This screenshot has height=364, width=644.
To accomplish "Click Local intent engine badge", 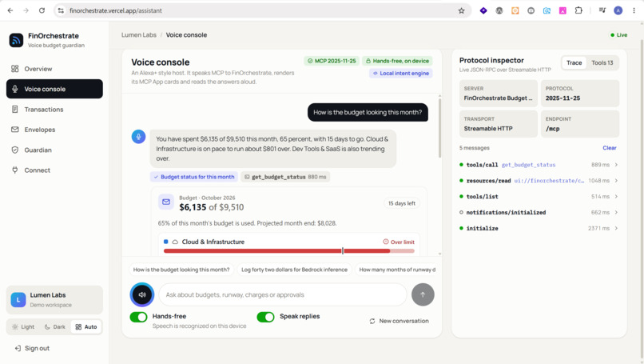I will (x=401, y=74).
